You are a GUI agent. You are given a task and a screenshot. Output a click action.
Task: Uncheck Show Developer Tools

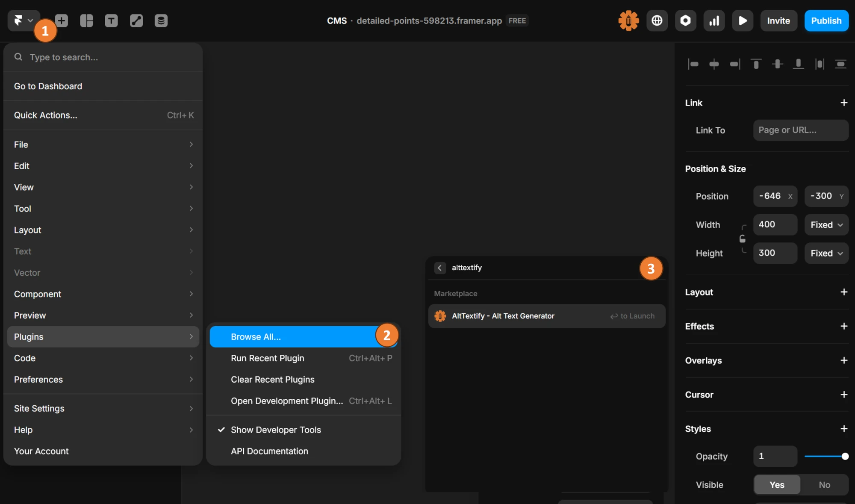[x=276, y=430]
